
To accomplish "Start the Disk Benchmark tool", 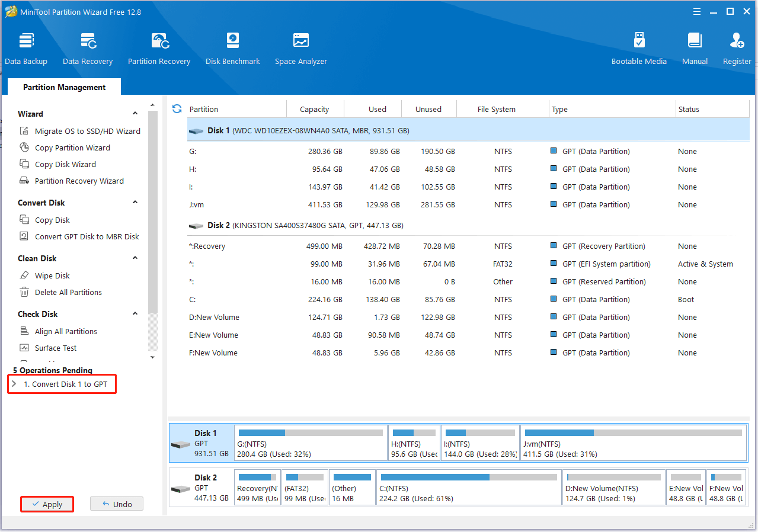I will (233, 49).
